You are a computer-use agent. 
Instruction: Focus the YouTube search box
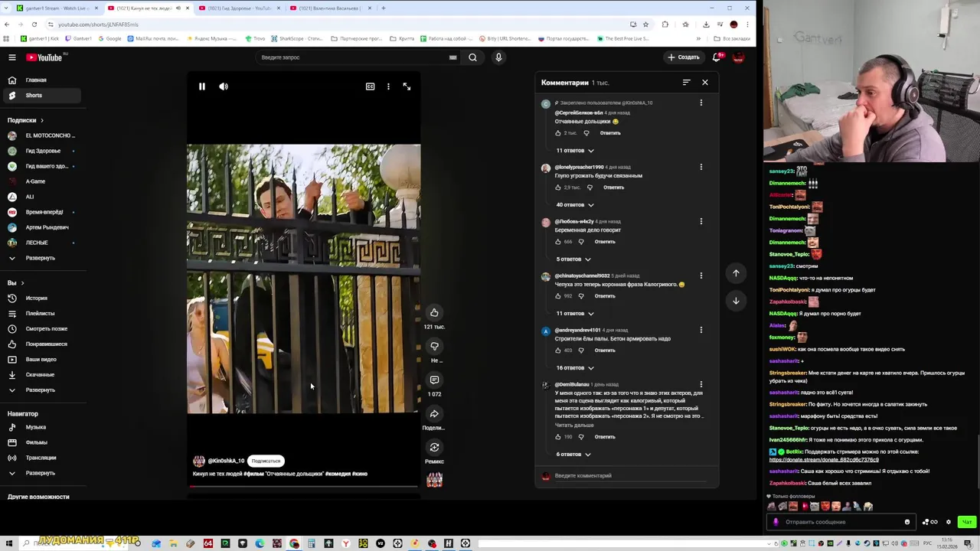352,57
